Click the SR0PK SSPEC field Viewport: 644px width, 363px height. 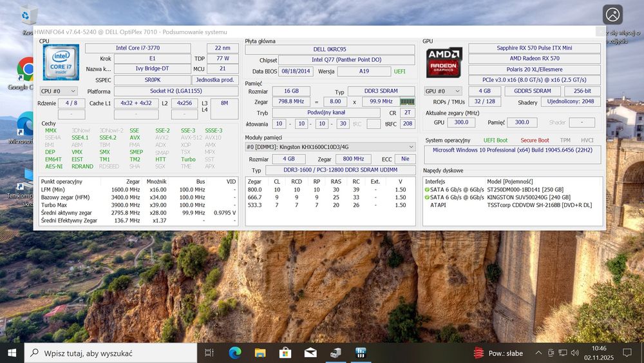(x=152, y=80)
